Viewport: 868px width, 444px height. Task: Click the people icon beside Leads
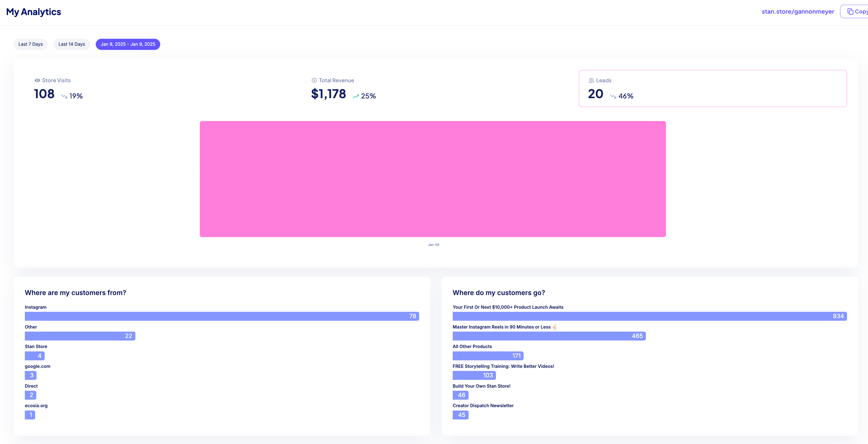pos(591,80)
